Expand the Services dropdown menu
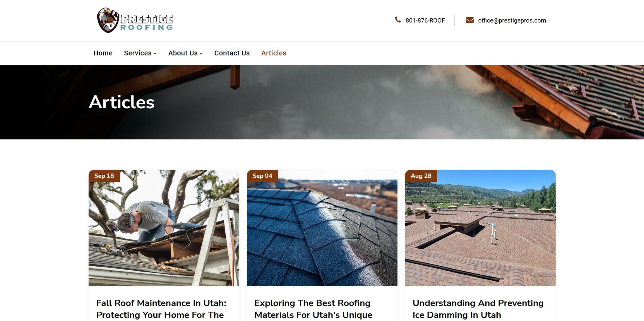 point(140,53)
